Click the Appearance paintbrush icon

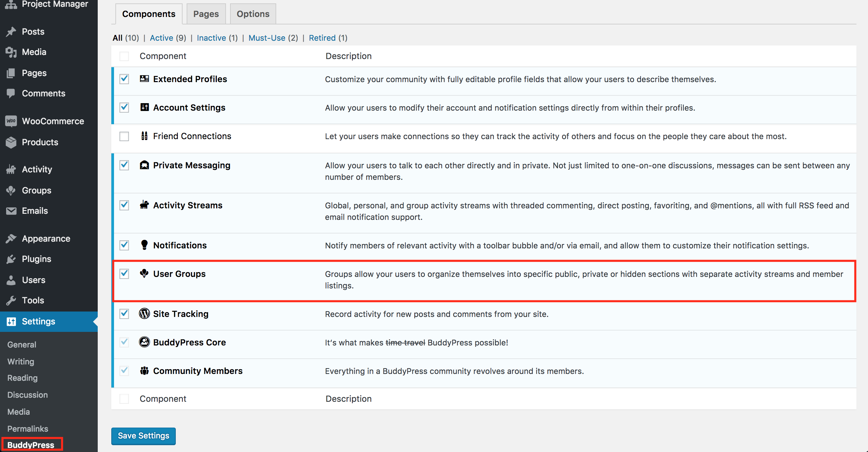(11, 239)
